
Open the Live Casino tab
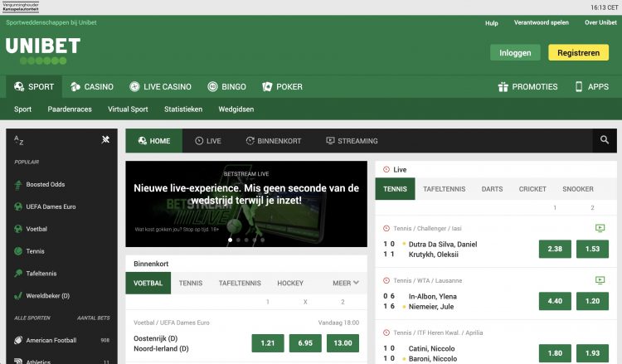click(161, 86)
